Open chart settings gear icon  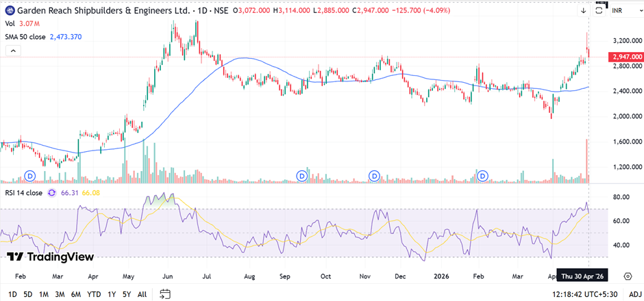point(628,276)
